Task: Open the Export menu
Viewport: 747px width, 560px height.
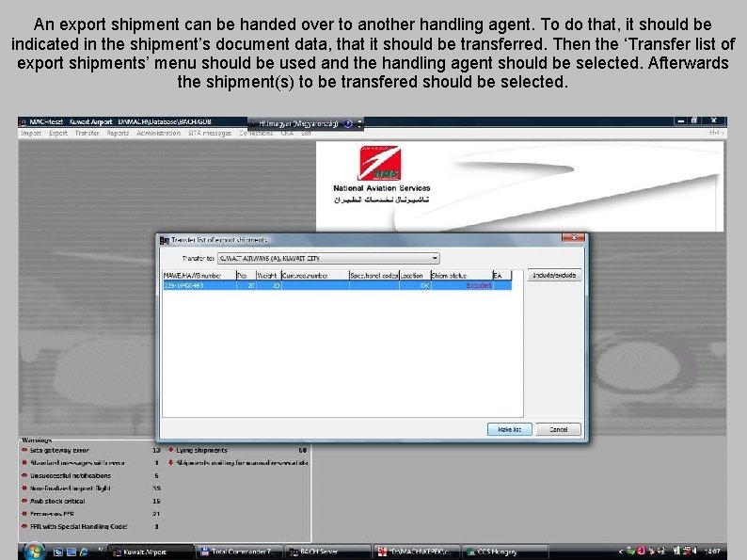Action: (58, 134)
